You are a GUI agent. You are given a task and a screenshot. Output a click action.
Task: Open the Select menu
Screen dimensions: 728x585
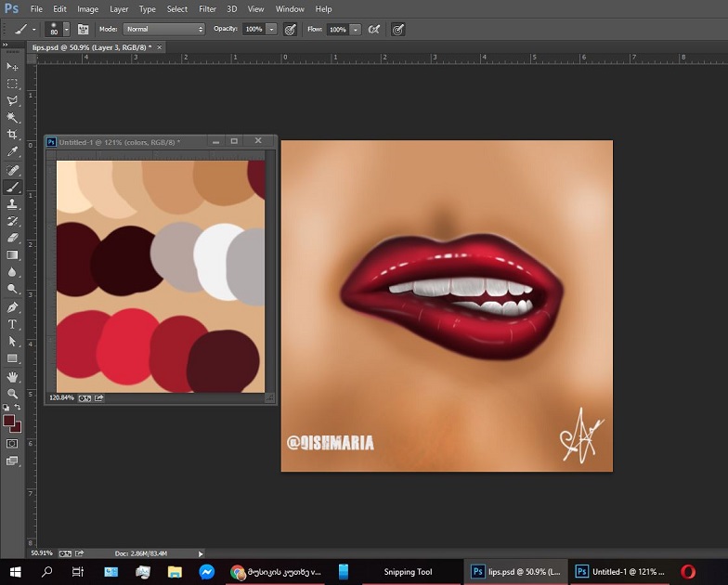(176, 9)
